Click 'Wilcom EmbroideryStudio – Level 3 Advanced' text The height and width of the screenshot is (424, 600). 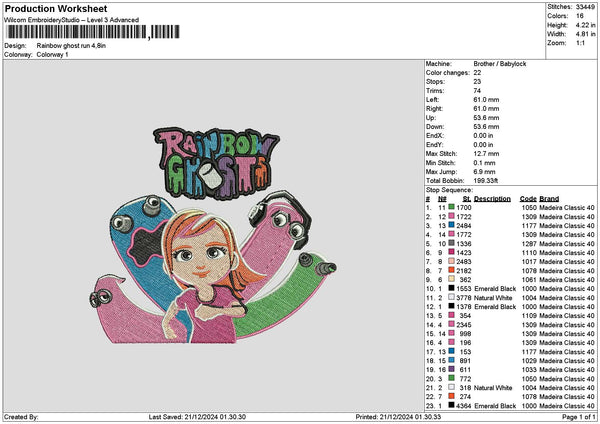tap(71, 20)
